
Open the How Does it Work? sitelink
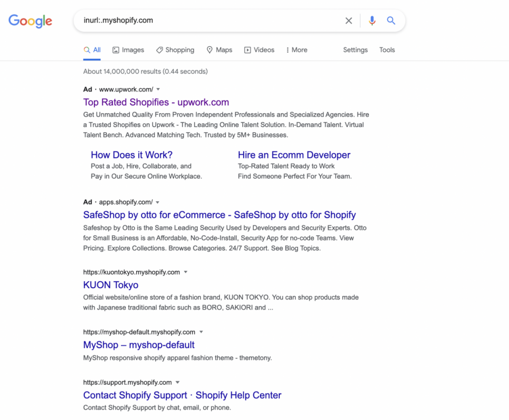coord(131,155)
